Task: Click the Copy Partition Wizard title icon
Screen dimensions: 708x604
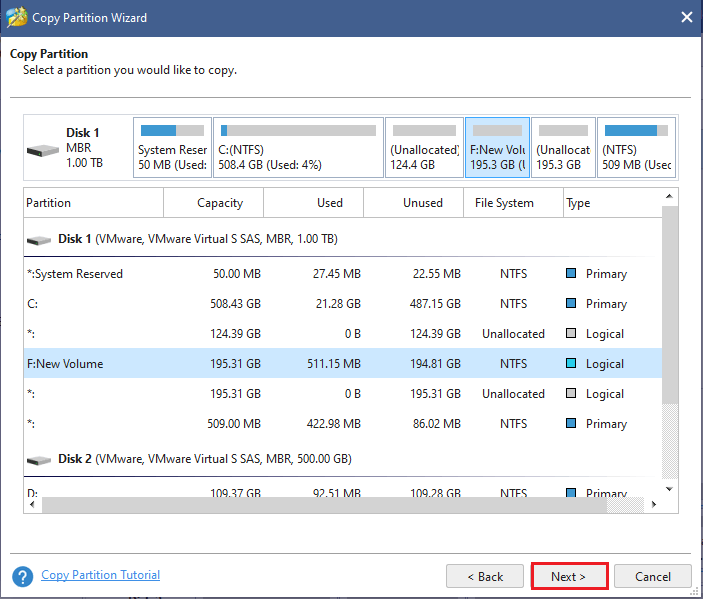Action: 17,18
